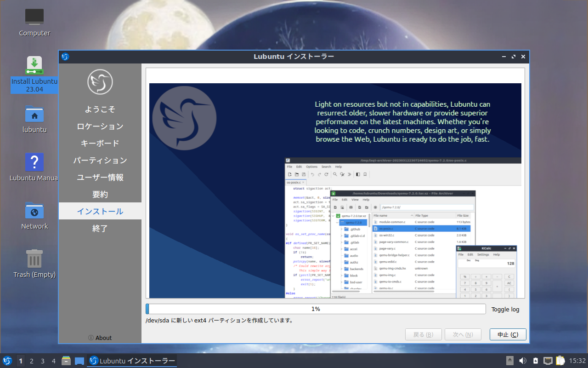Open the Trash (Empty) desktop icon
Image resolution: width=588 pixels, height=368 pixels.
click(x=34, y=264)
